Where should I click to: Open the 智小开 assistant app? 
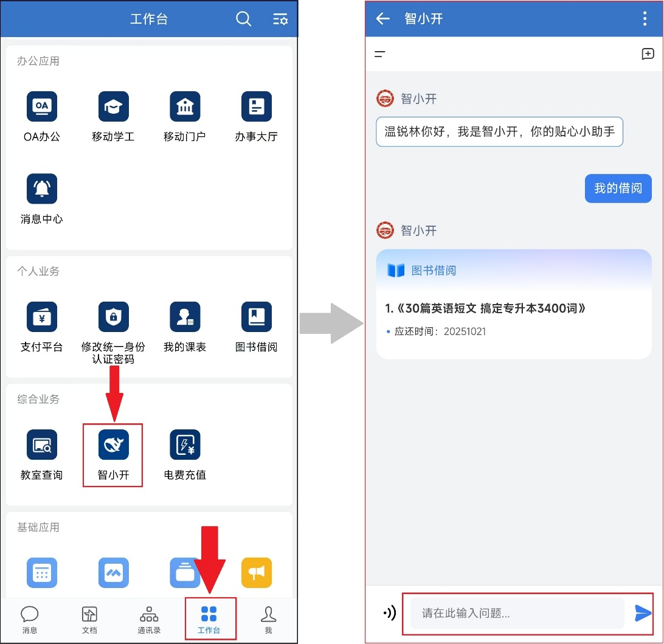[x=113, y=445]
